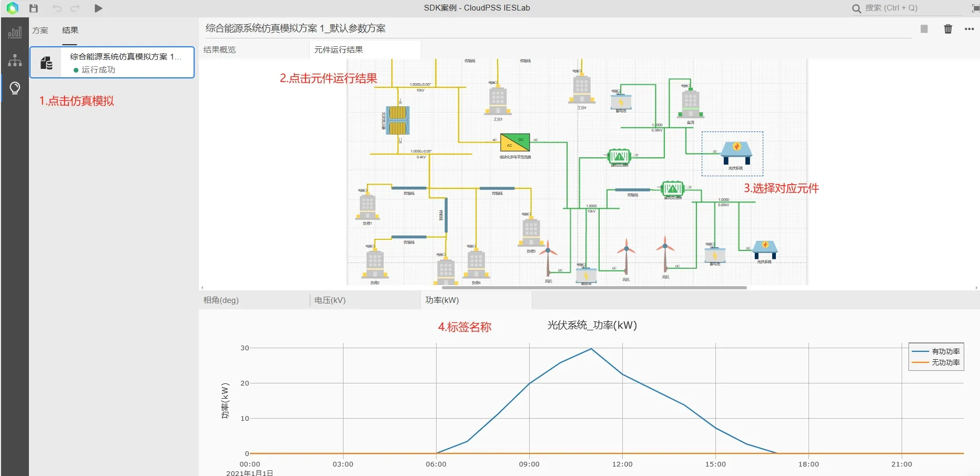This screenshot has height=476, width=980.
Task: Select the 光伏系统 on the 0.69kV bus
Action: coord(765,249)
